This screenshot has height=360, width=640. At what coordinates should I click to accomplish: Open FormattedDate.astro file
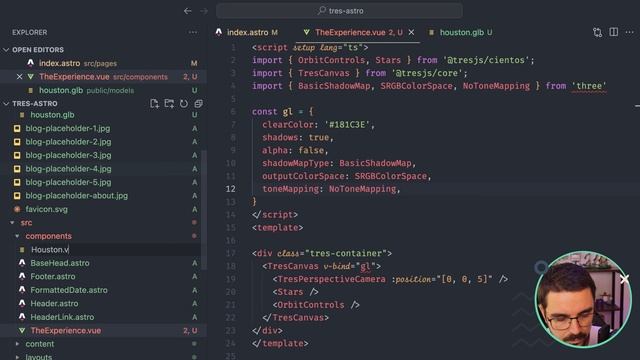(x=101, y=290)
